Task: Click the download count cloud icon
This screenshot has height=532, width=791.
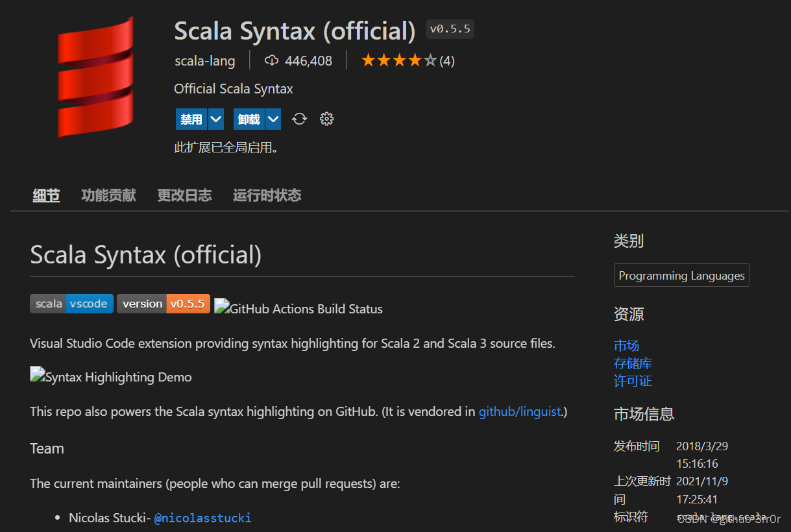Action: [x=272, y=60]
